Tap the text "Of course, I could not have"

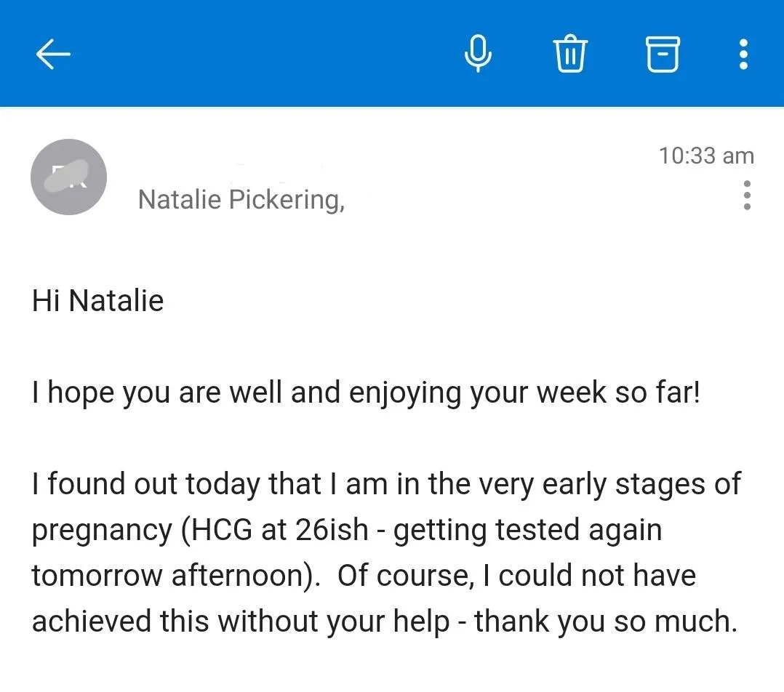point(516,576)
